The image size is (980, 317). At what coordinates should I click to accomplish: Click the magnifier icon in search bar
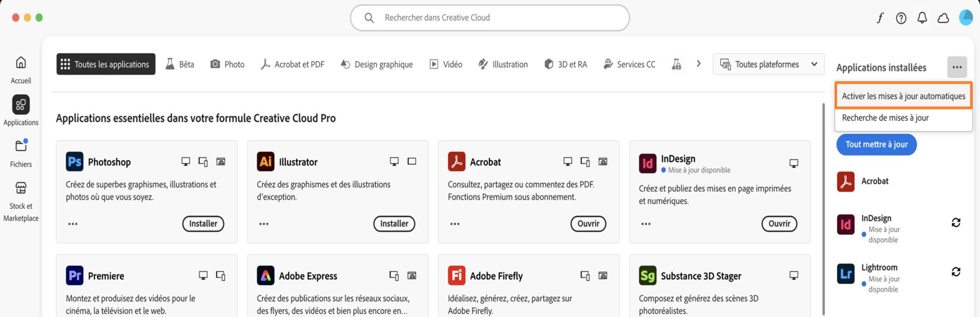(x=369, y=18)
